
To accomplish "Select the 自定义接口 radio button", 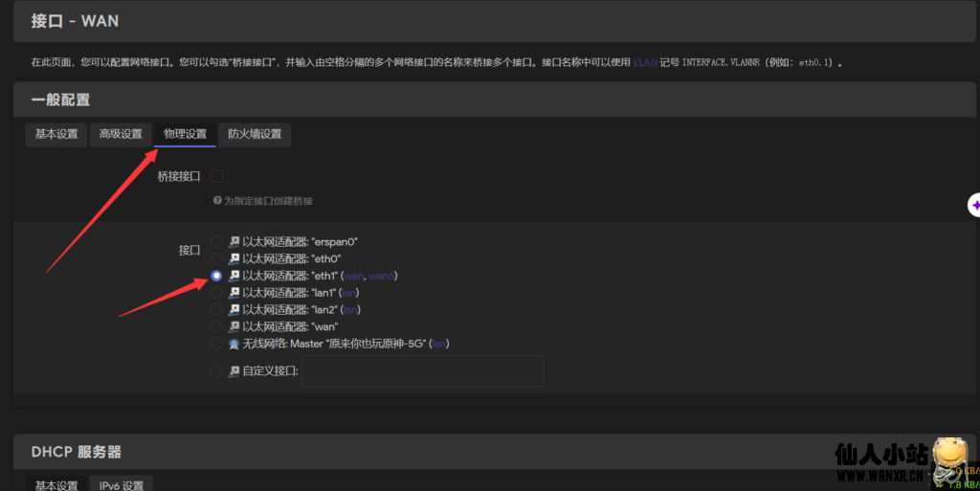I will pos(216,371).
